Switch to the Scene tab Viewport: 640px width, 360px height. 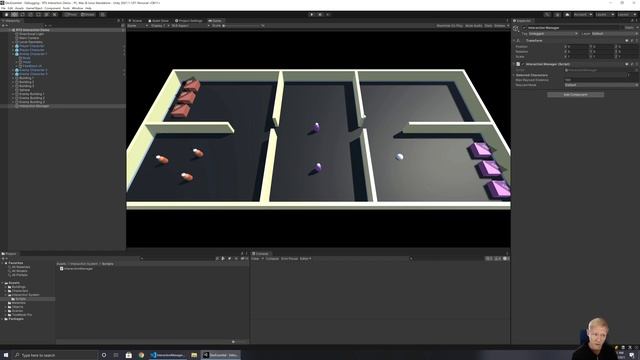coord(135,20)
